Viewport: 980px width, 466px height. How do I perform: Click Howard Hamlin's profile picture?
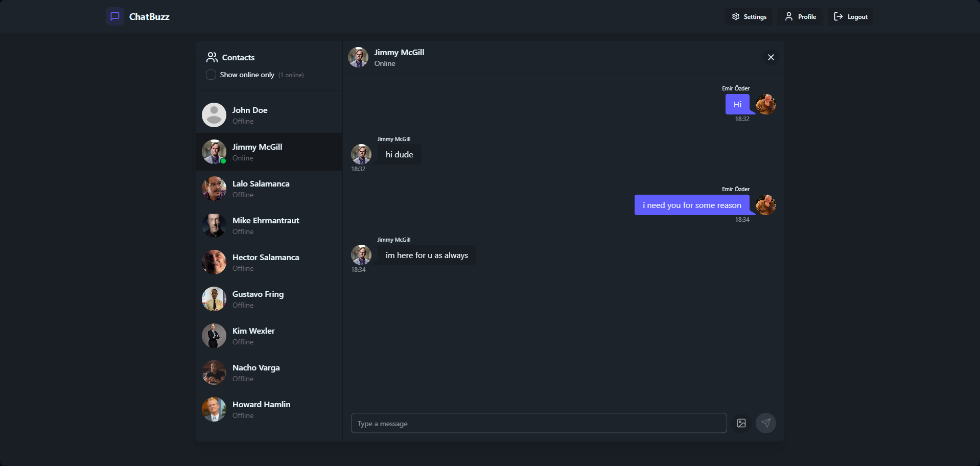(x=214, y=409)
